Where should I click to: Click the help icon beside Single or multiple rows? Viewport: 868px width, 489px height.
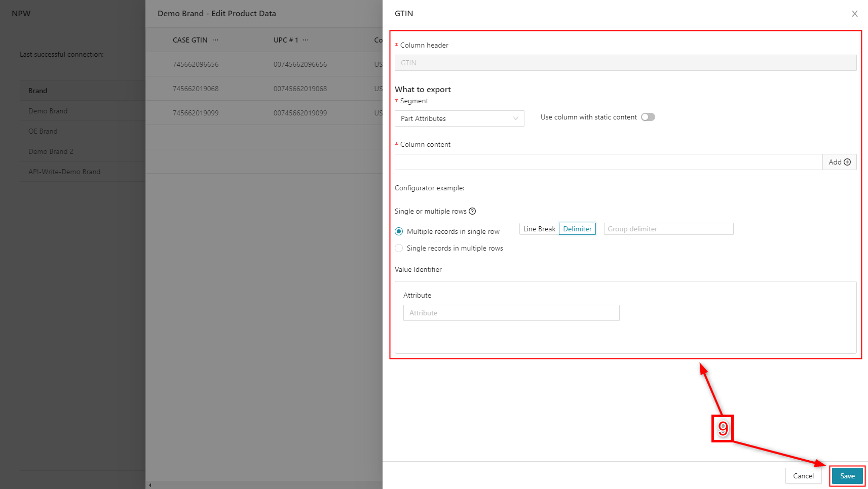click(x=472, y=211)
